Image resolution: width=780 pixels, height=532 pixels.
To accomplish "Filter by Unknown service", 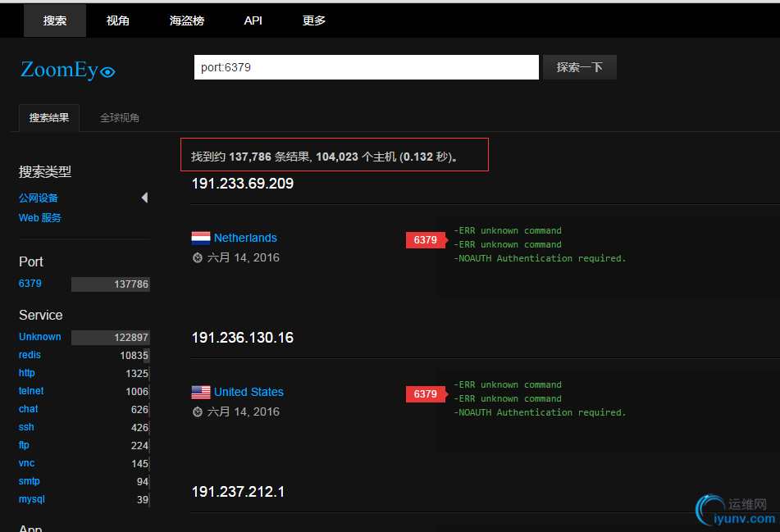I will pos(40,337).
